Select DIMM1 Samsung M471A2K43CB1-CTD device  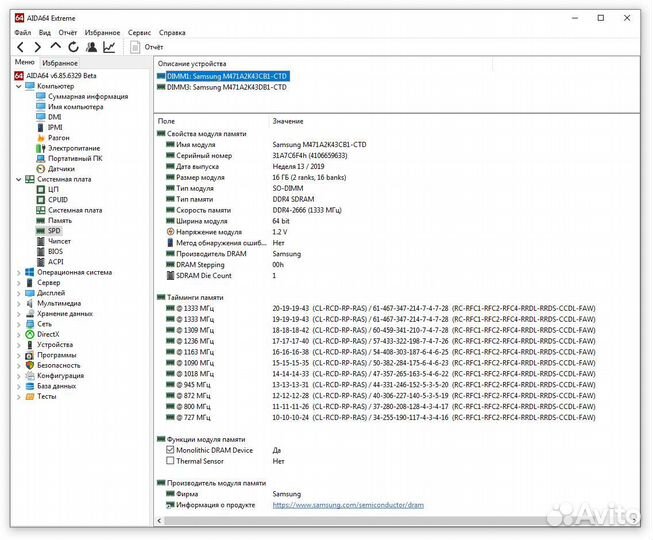[227, 76]
